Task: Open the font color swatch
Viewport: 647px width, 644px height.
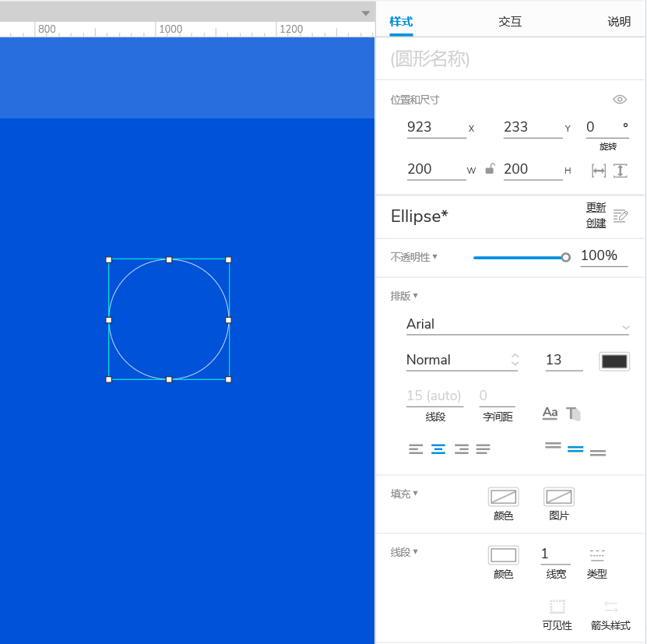Action: 614,361
